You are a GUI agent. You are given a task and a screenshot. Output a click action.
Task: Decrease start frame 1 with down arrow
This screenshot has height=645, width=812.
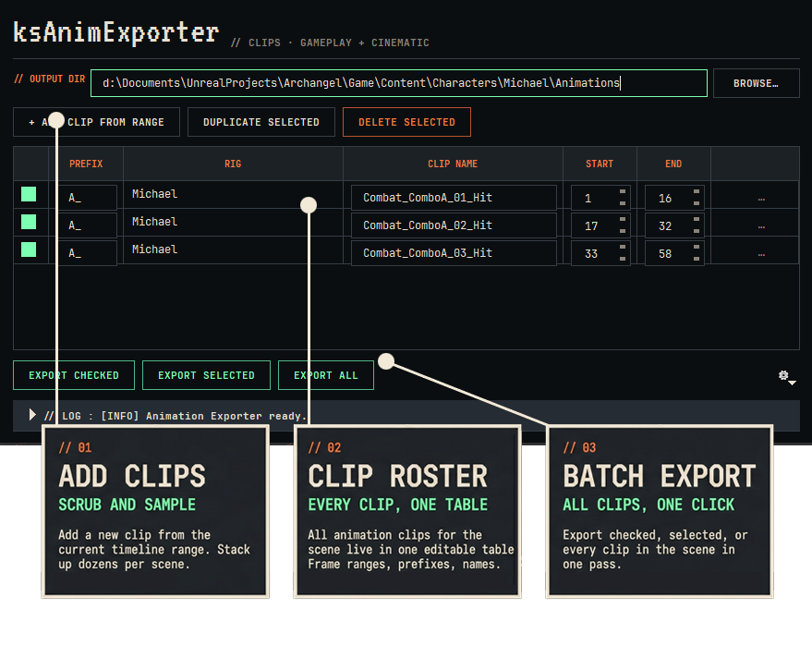click(x=623, y=203)
